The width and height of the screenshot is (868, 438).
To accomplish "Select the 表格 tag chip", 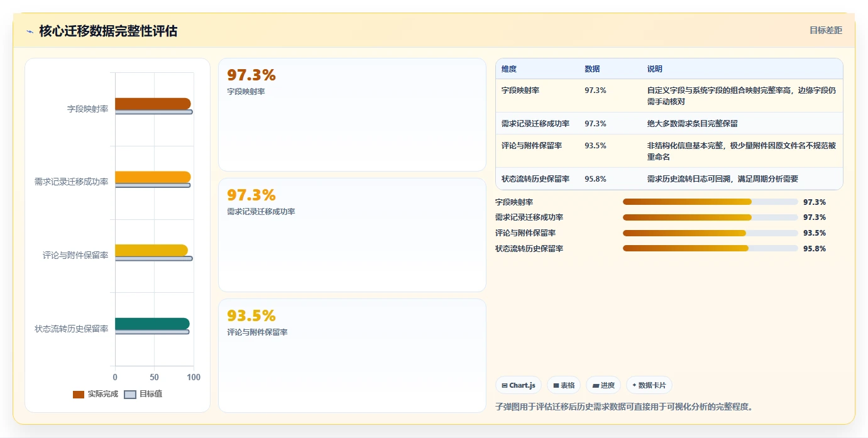I will [x=564, y=385].
